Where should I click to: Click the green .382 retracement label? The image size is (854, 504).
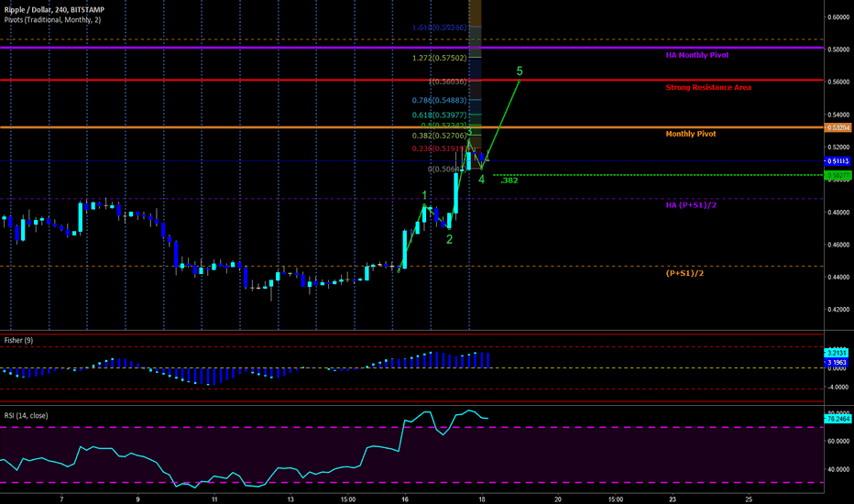tap(509, 181)
